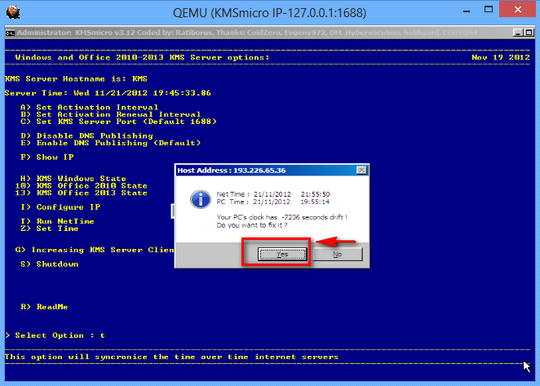Screen dimensions: 540x386
Task: Click the blue info icon in the dialog
Action: click(200, 199)
